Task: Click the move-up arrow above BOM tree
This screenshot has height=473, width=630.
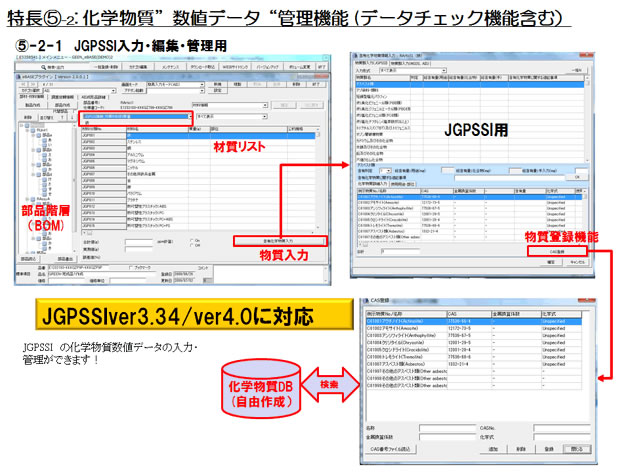Action: pyautogui.click(x=62, y=117)
